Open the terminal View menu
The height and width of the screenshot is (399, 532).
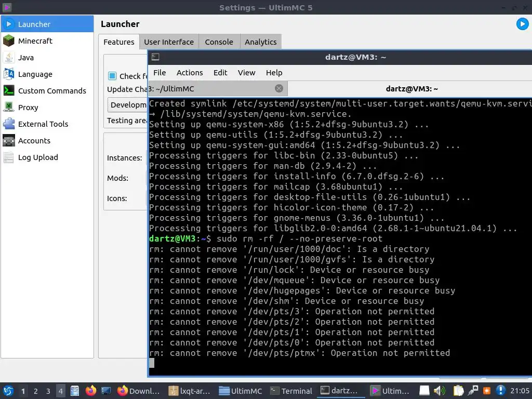[x=246, y=73]
